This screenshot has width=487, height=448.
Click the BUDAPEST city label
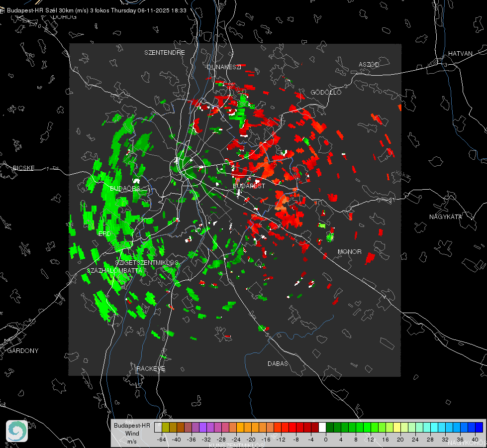pyautogui.click(x=249, y=186)
